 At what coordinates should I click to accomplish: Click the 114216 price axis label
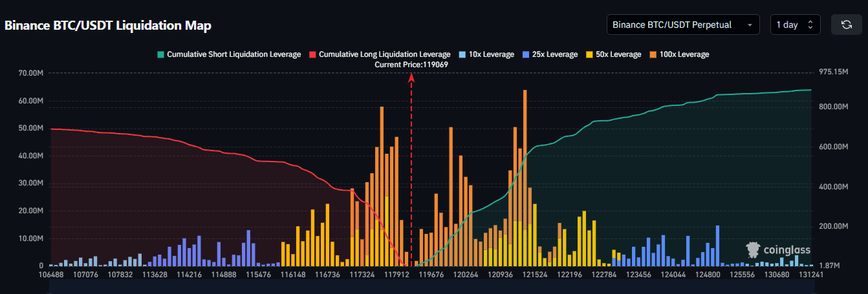[190, 275]
